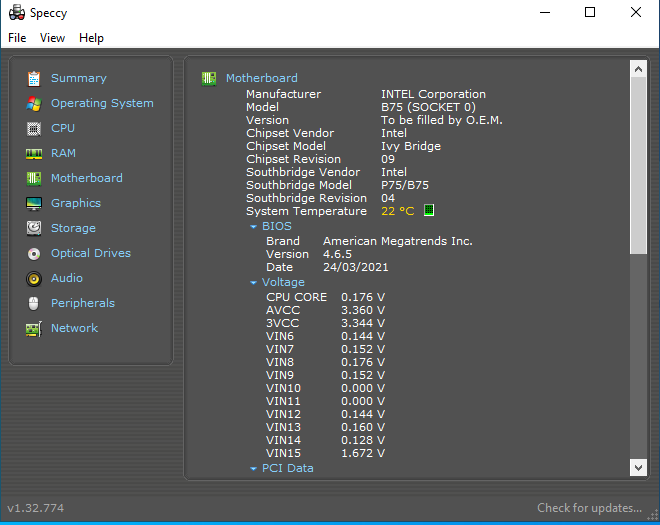Click scrollbar down arrow
This screenshot has width=660, height=525.
638,467
